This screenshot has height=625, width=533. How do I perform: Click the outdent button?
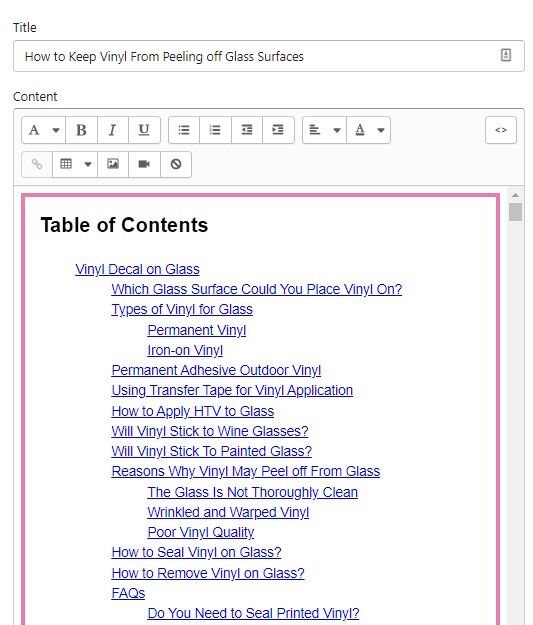(247, 130)
